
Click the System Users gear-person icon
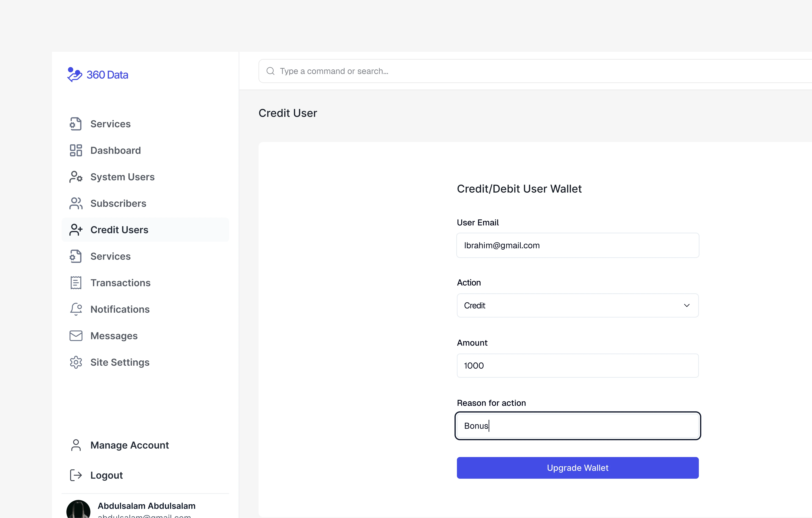tap(76, 177)
